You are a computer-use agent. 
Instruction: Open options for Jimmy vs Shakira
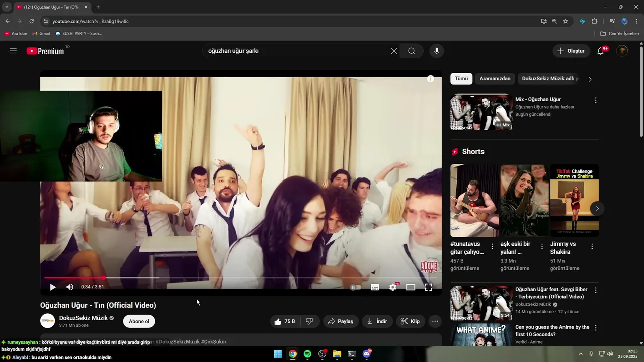tap(592, 246)
